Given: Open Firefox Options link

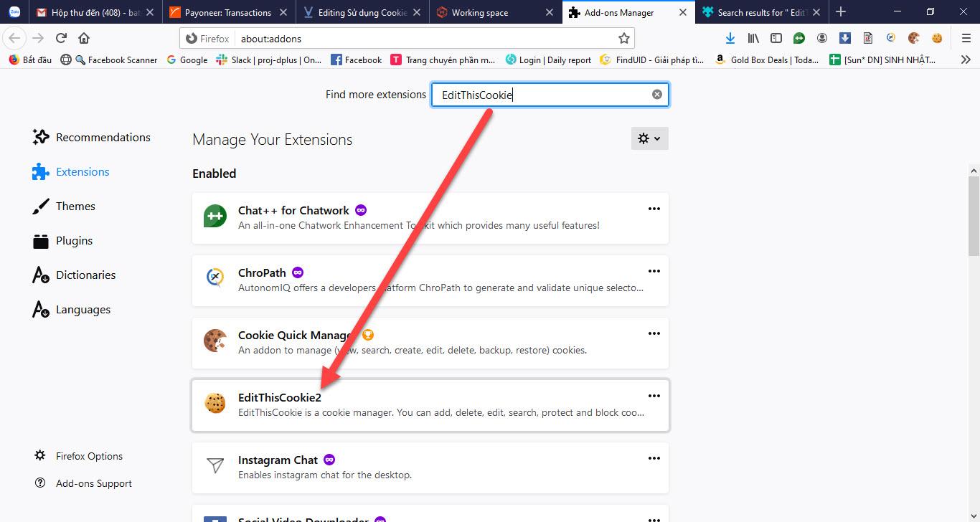Looking at the screenshot, I should (79, 456).
